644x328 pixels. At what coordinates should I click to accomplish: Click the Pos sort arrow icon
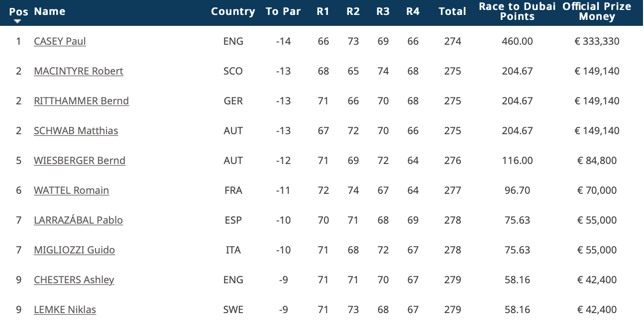click(18, 21)
